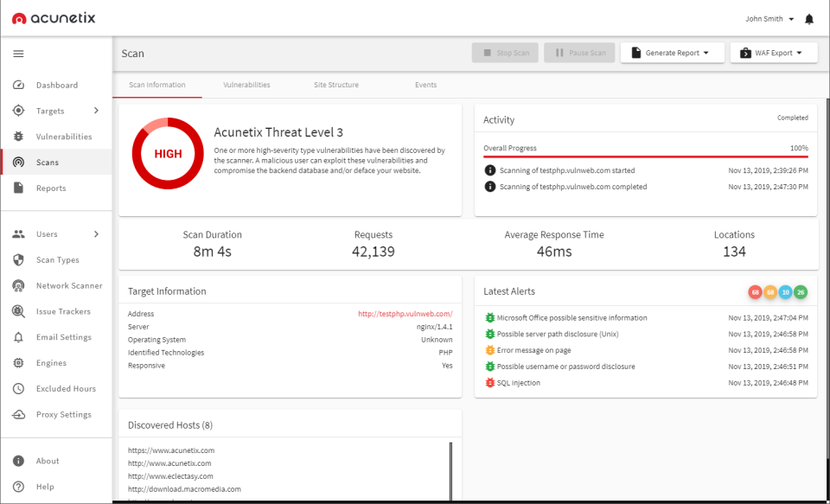830x504 pixels.
Task: Expand the Users submenu chevron
Action: coord(96,234)
